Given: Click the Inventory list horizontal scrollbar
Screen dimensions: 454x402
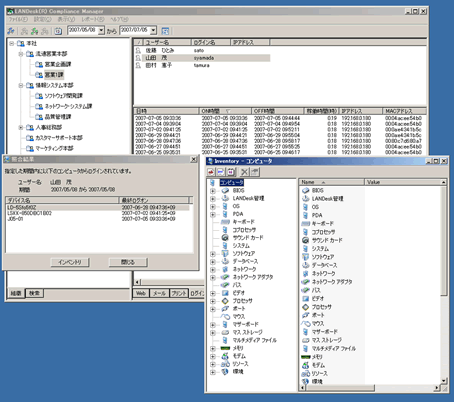Looking at the screenshot, I should click(x=340, y=388).
